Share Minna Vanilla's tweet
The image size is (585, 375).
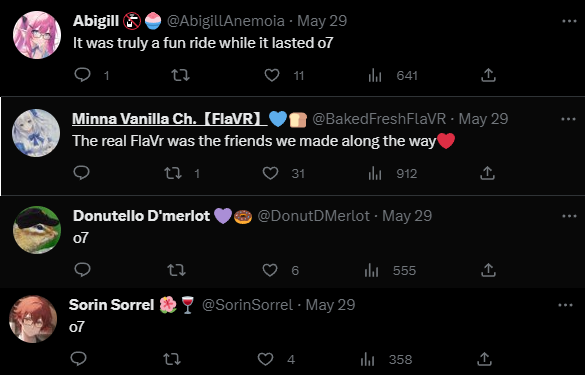coord(487,173)
